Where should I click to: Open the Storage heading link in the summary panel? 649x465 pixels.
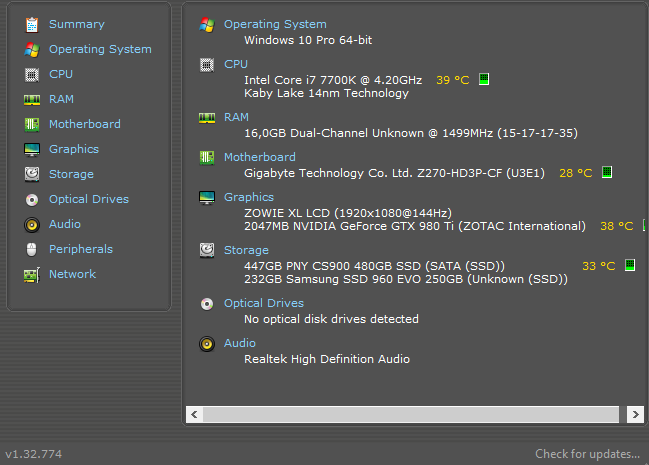pos(246,250)
